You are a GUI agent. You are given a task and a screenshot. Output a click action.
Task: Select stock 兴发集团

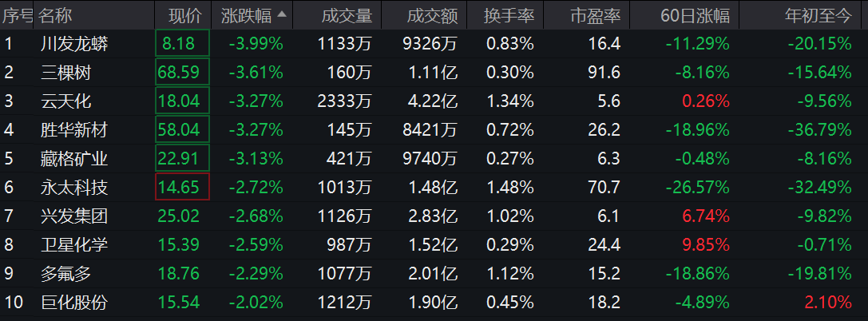tap(75, 216)
